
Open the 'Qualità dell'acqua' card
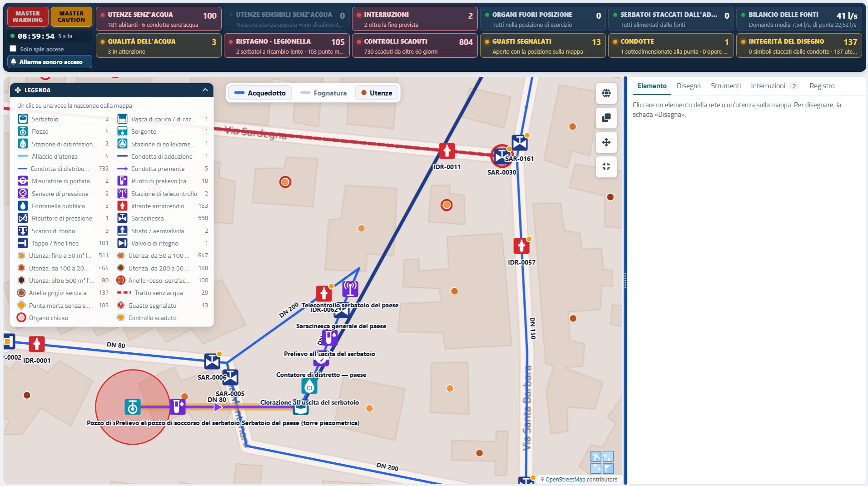159,45
